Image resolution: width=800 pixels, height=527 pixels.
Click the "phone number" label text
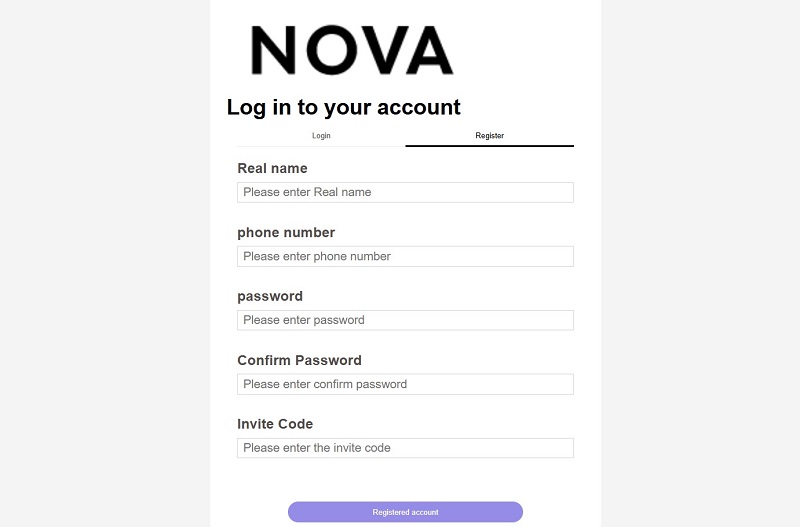(x=286, y=232)
